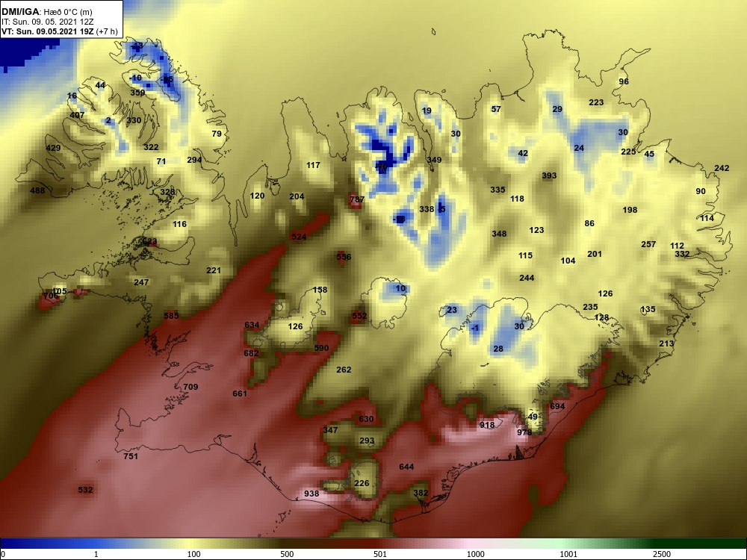This screenshot has width=747, height=560.
Task: Click the map value "57"
Action: 496,109
